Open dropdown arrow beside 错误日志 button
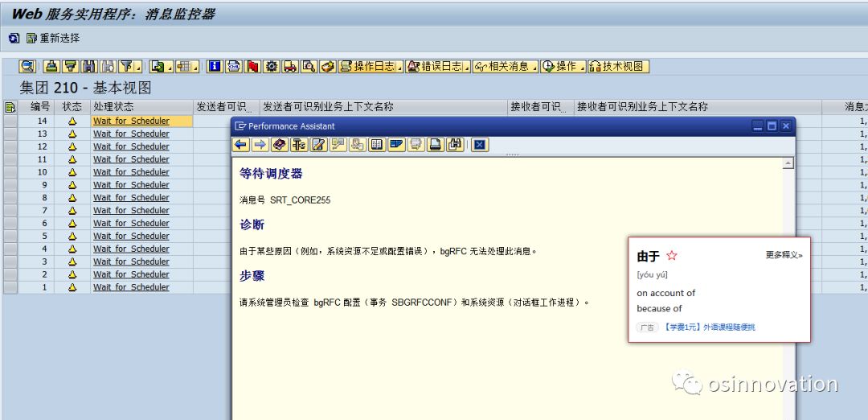 tap(467, 67)
